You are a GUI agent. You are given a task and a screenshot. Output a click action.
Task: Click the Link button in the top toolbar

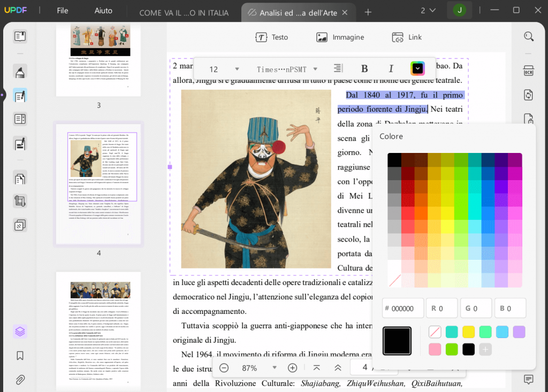(x=407, y=37)
